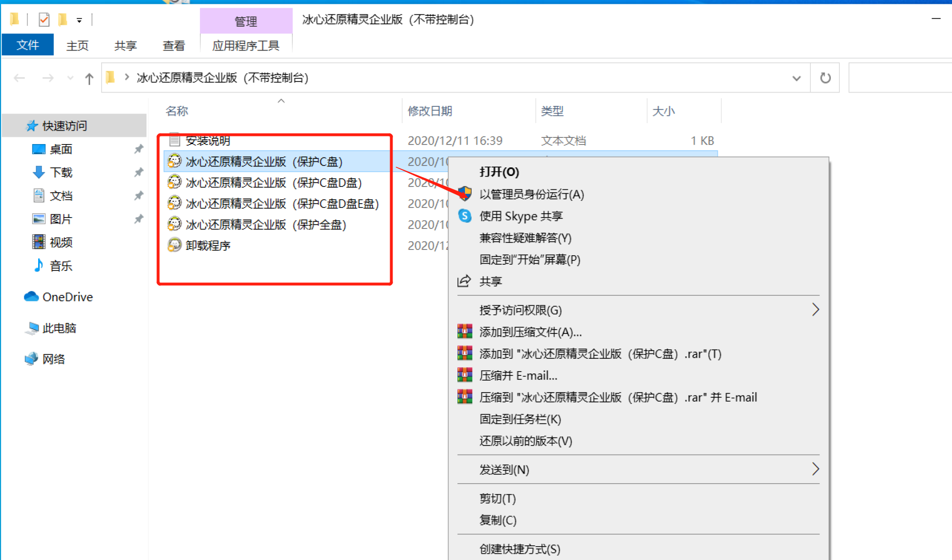Click WinRAR icon beside 压缩并 E-mail
The width and height of the screenshot is (952, 560).
pyautogui.click(x=465, y=375)
